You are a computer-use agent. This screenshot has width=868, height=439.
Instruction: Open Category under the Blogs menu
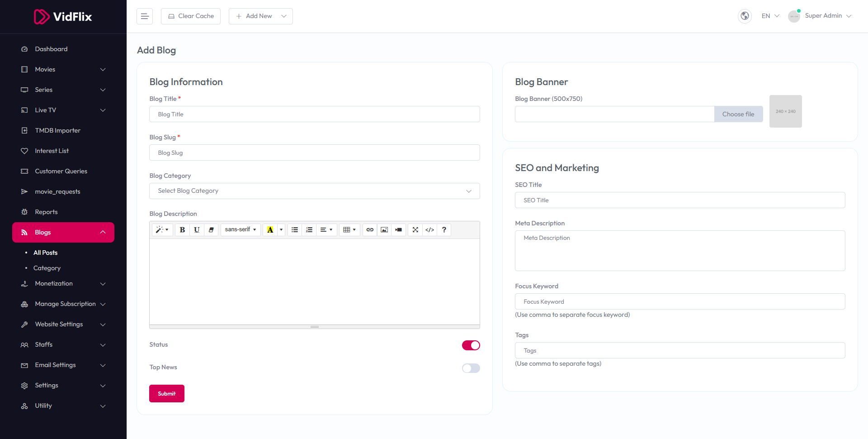point(47,268)
